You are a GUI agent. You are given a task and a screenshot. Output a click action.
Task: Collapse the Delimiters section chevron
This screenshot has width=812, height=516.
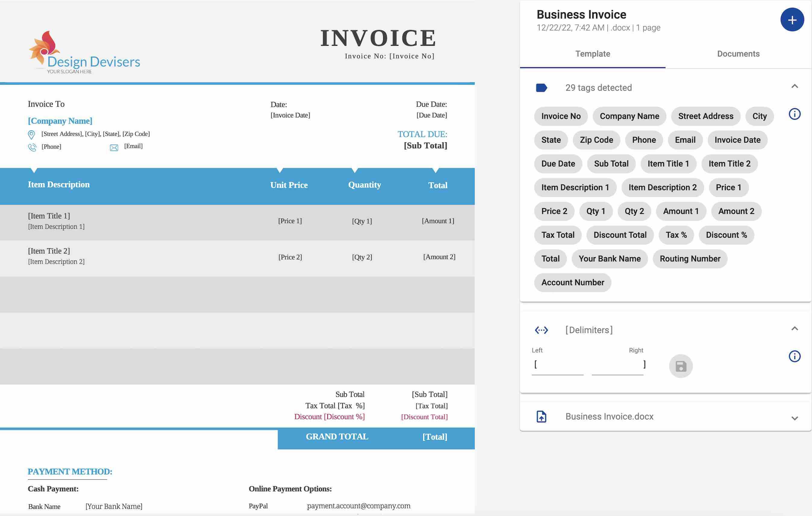(x=794, y=329)
